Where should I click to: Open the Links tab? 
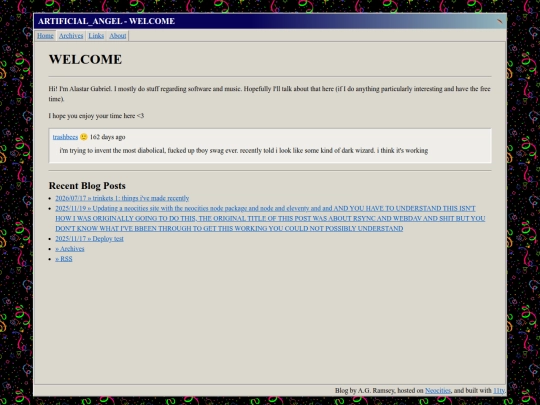tap(96, 35)
